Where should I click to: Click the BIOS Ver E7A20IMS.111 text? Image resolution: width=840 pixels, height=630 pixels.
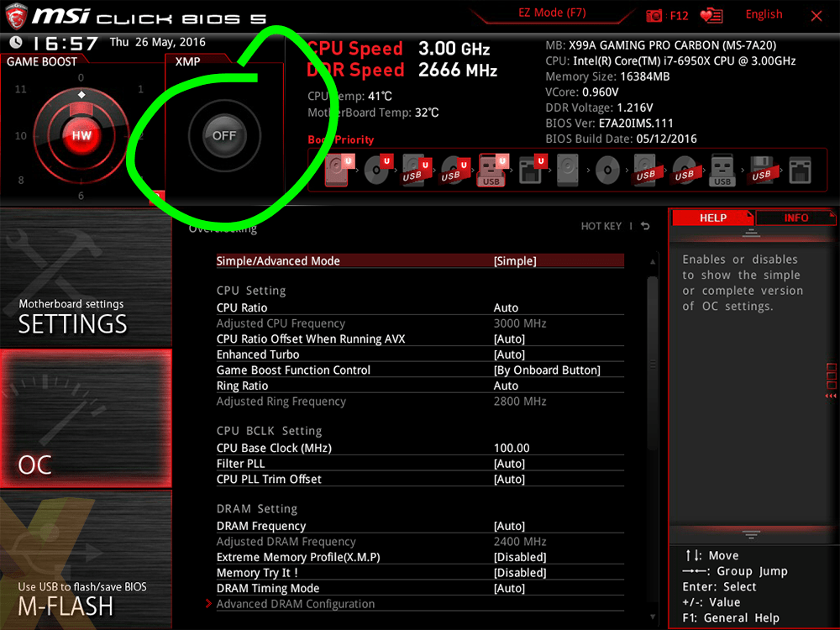(x=609, y=123)
